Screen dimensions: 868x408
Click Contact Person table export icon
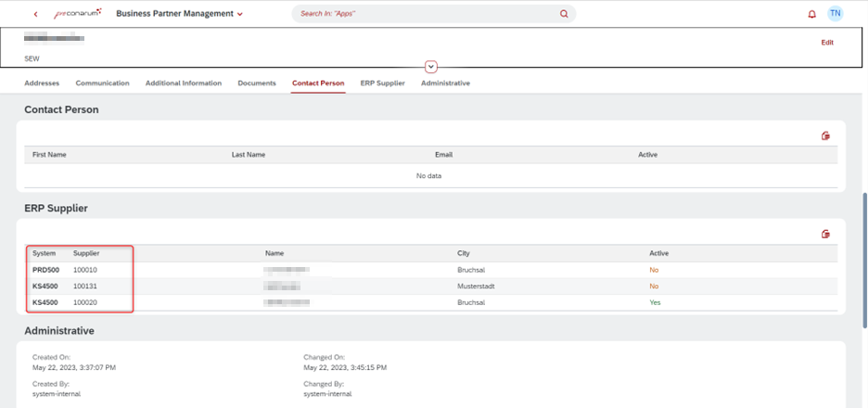[x=825, y=136]
